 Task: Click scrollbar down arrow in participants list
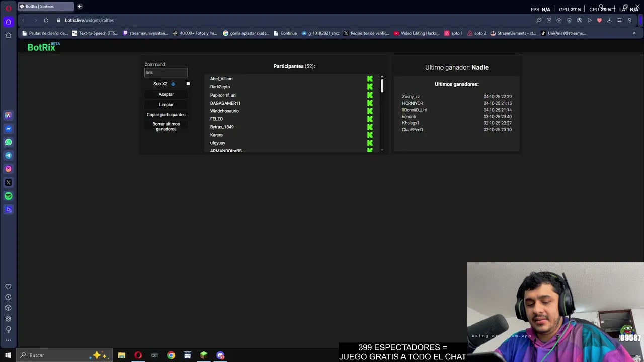click(382, 150)
